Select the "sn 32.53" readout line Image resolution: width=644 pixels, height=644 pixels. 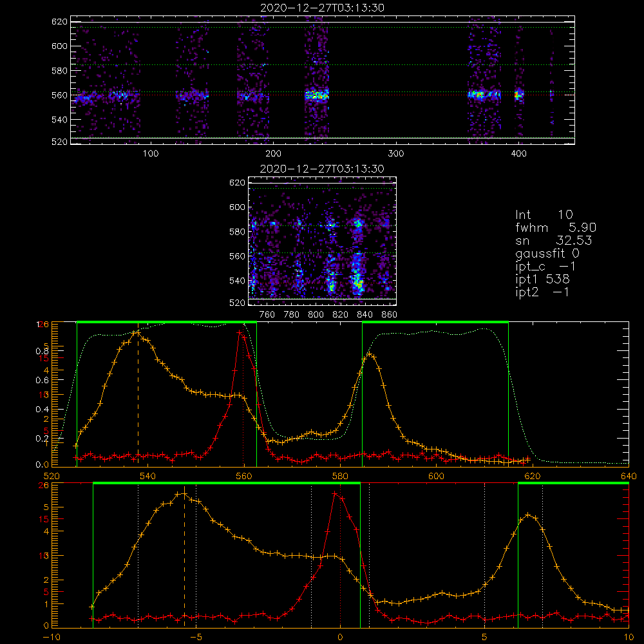coord(553,240)
